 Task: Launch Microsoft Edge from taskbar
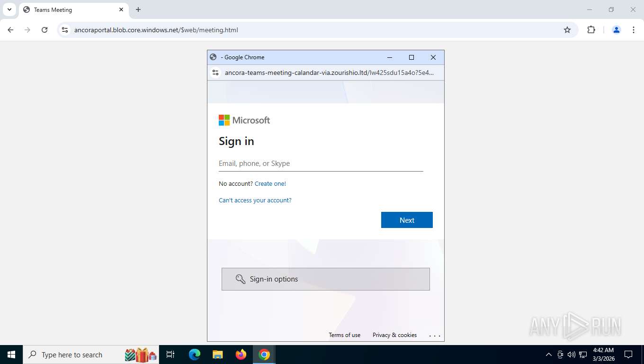tap(194, 355)
